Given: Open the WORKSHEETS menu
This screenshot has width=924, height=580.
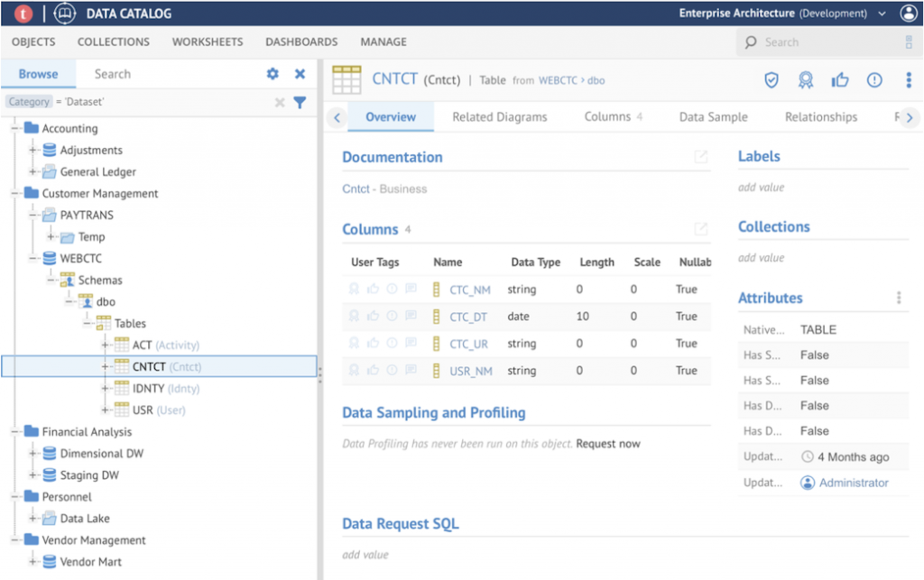Looking at the screenshot, I should (208, 41).
